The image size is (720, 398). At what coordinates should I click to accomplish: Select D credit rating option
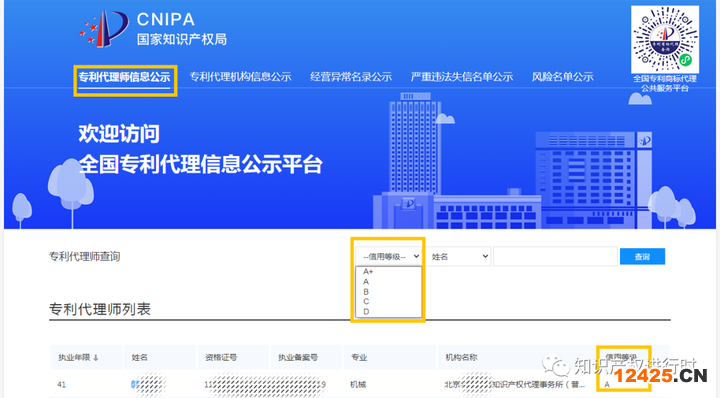(366, 312)
